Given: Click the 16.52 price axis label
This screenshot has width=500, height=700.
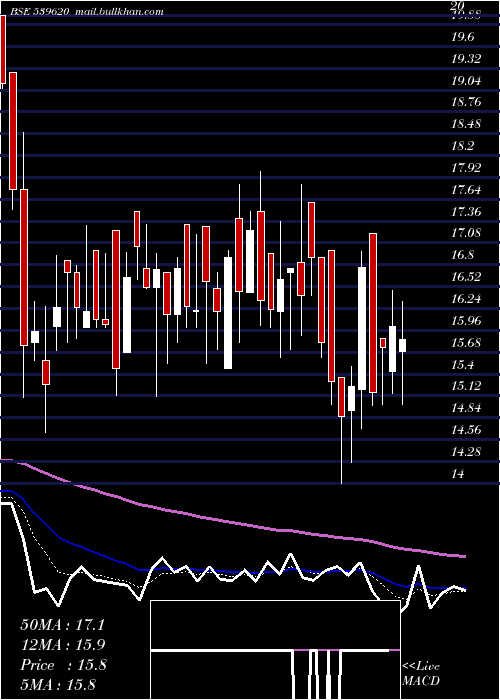Looking at the screenshot, I should tap(466, 277).
